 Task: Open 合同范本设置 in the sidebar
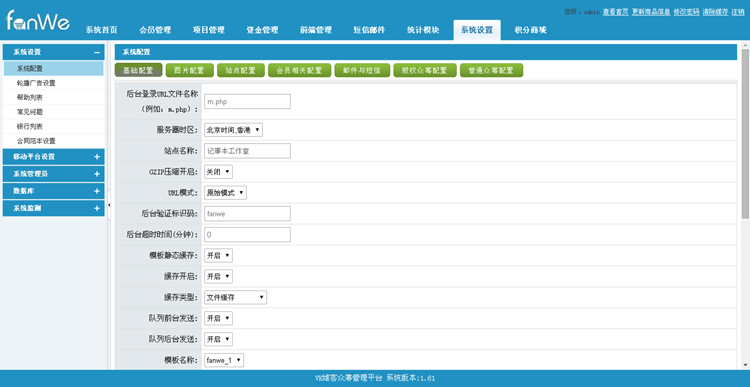pos(53,141)
